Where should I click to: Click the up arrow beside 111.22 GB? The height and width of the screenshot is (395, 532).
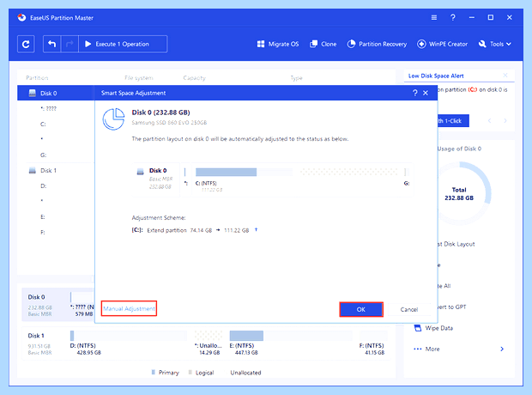[x=257, y=230]
